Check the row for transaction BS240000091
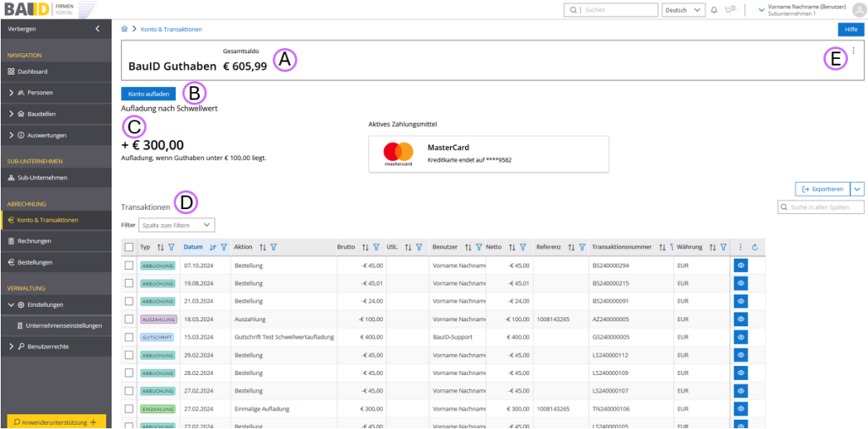 [x=129, y=301]
